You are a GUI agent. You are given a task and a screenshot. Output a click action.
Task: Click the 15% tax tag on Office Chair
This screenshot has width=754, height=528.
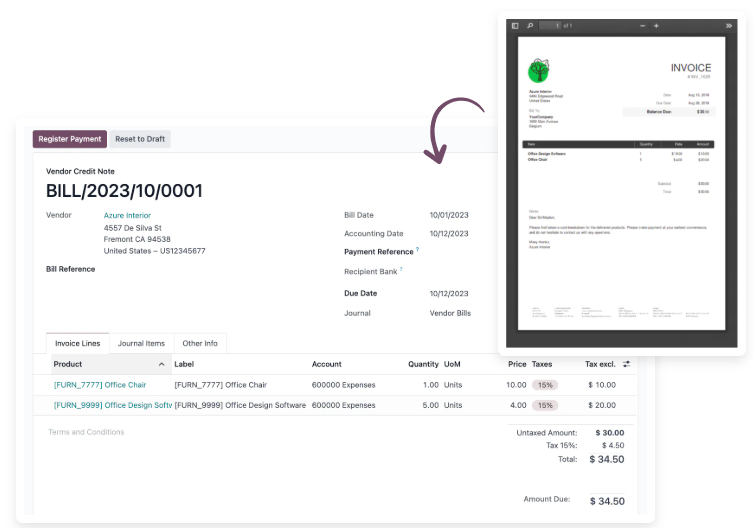pos(545,385)
